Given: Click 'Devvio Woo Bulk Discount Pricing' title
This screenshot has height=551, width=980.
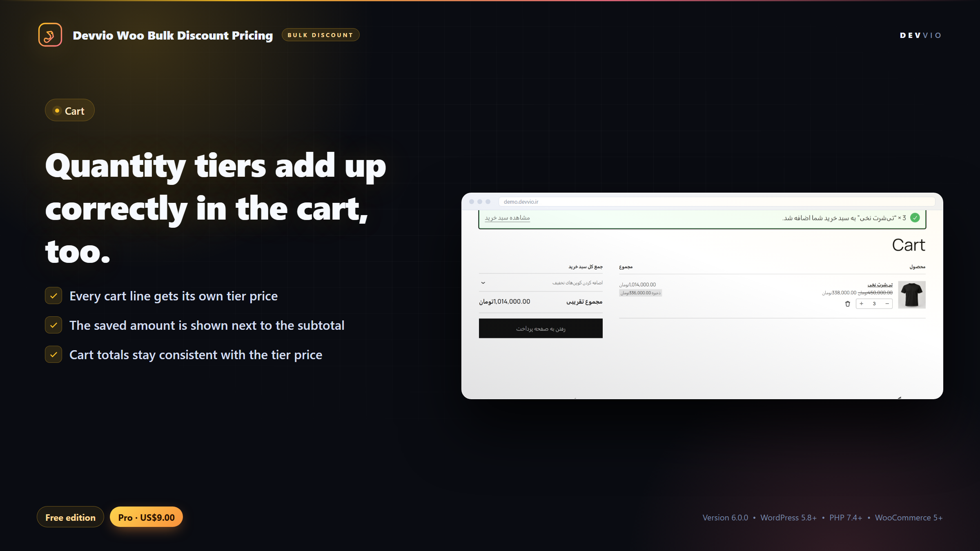Looking at the screenshot, I should tap(173, 36).
